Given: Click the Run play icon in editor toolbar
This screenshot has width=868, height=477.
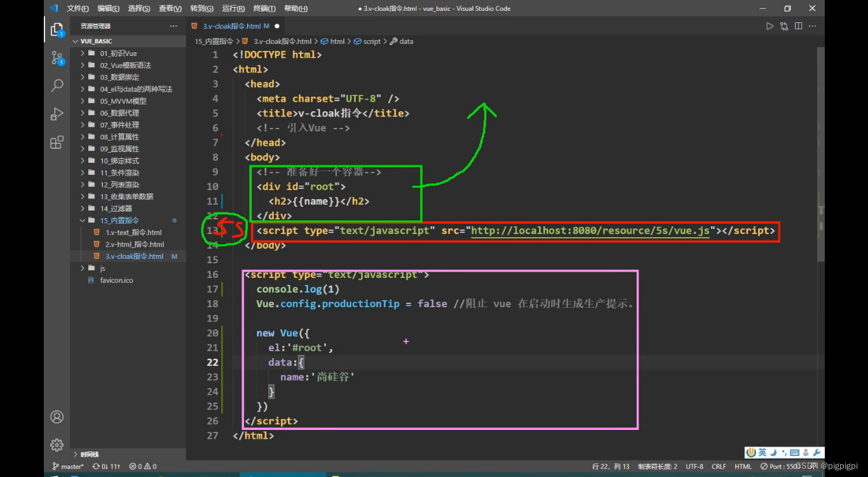Looking at the screenshot, I should (x=770, y=26).
